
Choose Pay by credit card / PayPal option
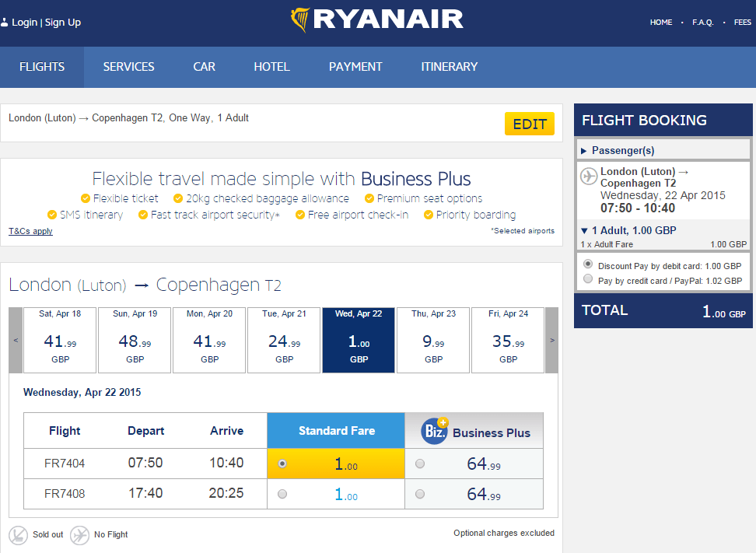(588, 278)
